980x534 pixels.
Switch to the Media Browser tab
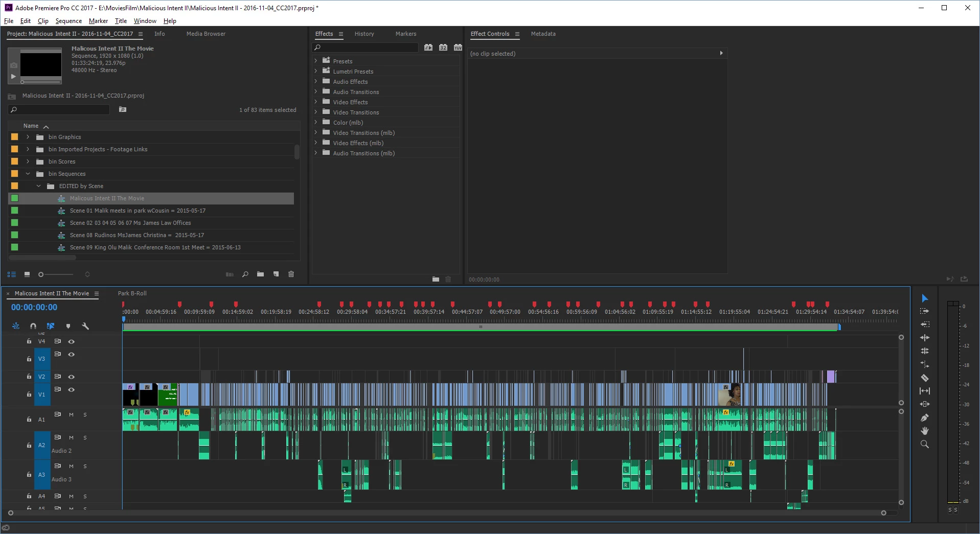[206, 34]
